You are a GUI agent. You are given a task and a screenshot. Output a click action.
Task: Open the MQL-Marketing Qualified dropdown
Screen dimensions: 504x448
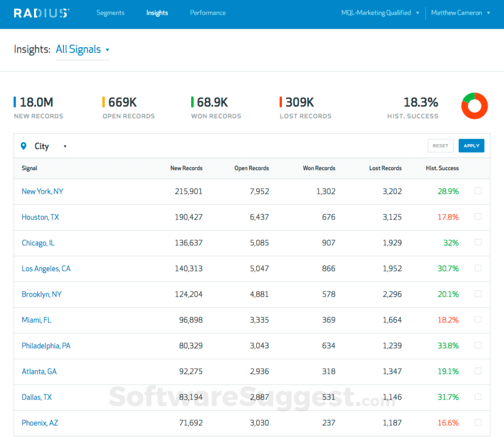[x=380, y=13]
